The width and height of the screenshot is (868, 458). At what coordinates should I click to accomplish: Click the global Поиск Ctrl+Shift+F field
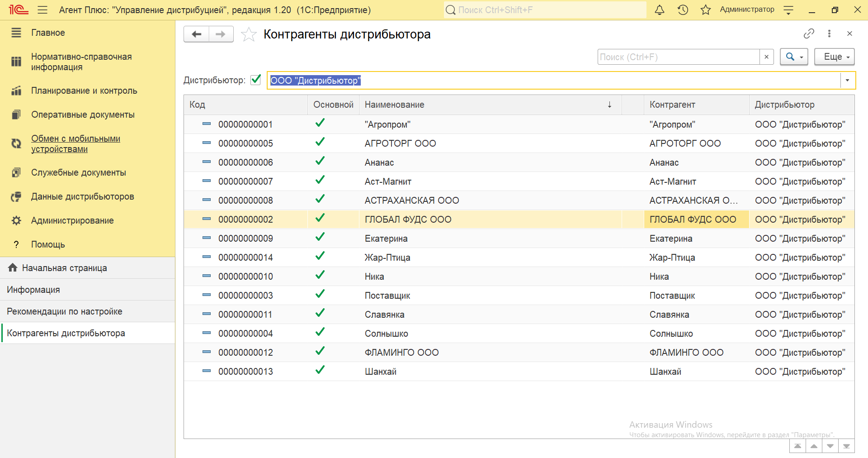(545, 10)
